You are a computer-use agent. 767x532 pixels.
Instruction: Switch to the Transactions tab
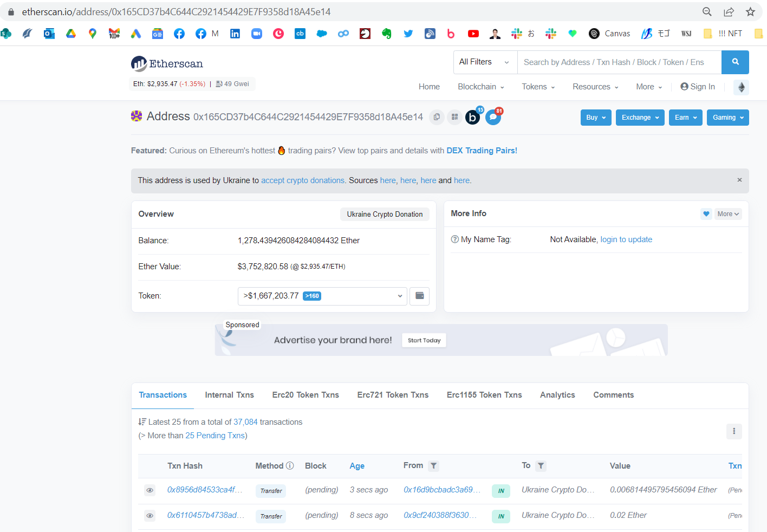click(162, 395)
